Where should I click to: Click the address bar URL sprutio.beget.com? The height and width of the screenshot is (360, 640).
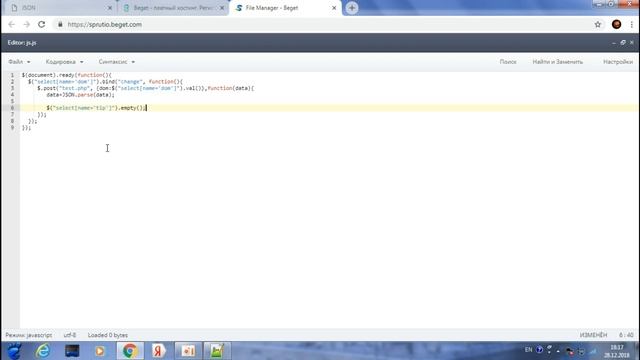(104, 24)
